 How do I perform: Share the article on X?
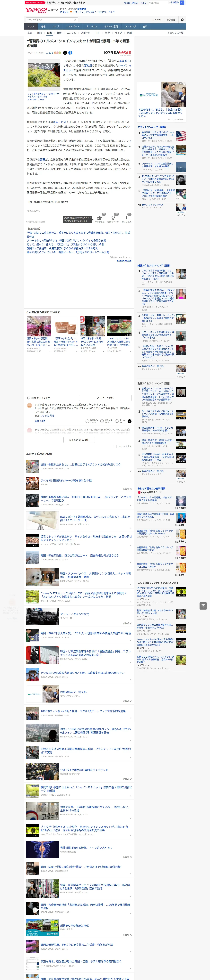point(65,53)
